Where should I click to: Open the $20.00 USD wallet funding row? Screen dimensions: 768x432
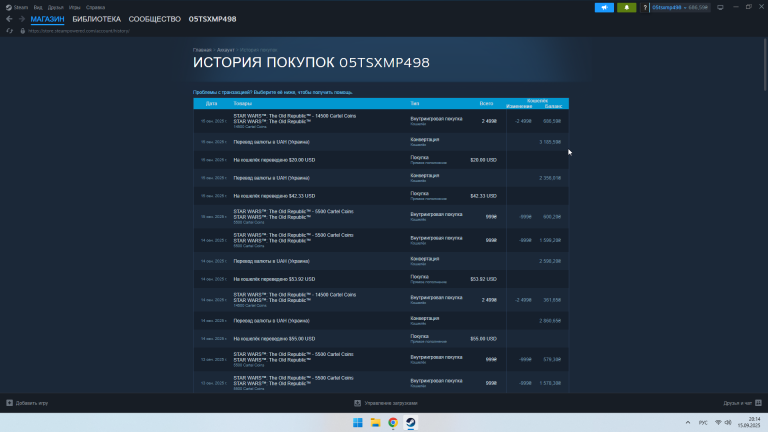click(381, 160)
